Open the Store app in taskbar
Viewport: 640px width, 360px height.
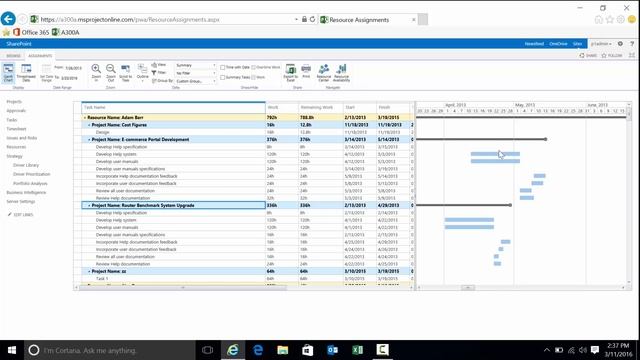[x=308, y=350]
